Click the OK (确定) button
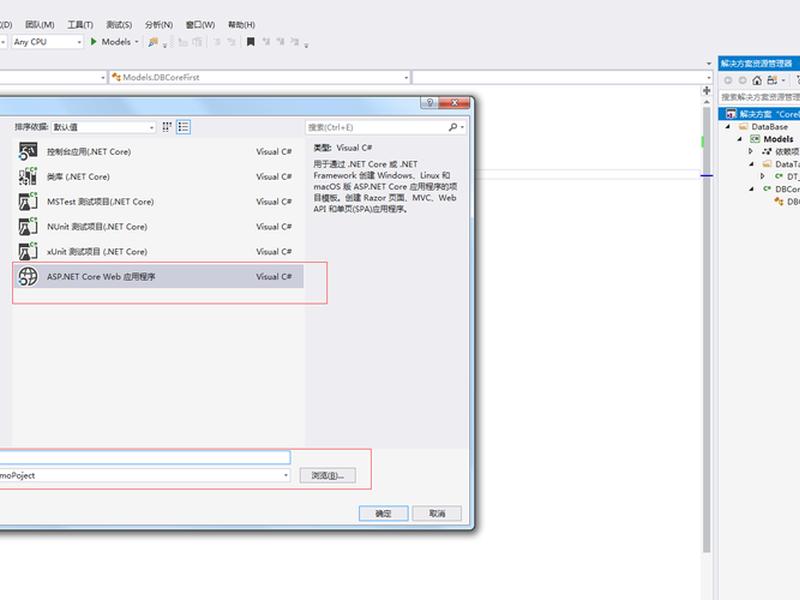The width and height of the screenshot is (800, 600). pyautogui.click(x=383, y=513)
